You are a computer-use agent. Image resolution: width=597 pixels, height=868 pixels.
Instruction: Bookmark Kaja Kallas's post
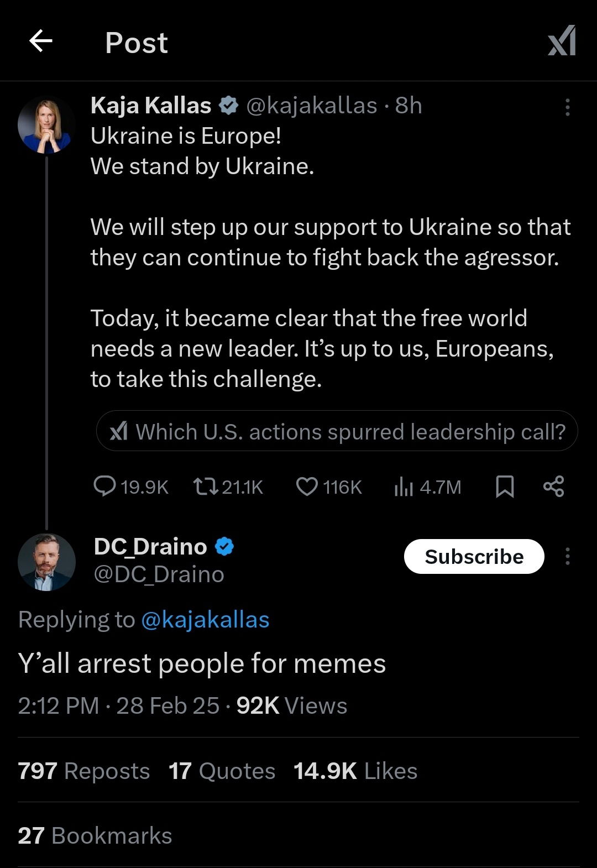(x=505, y=487)
